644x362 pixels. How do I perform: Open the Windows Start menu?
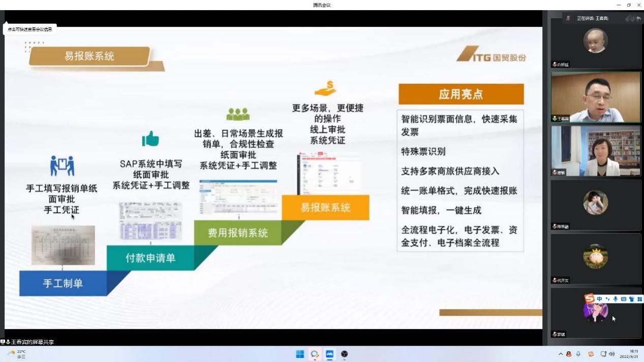(x=300, y=354)
